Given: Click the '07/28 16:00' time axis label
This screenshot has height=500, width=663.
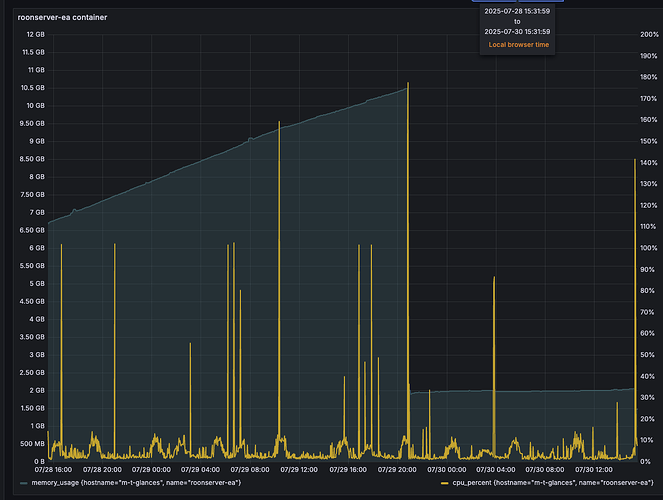Looking at the screenshot, I should (53, 470).
